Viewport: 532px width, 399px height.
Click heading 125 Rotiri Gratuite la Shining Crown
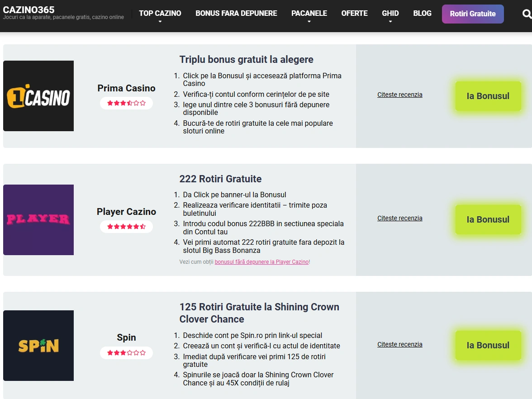pyautogui.click(x=259, y=313)
